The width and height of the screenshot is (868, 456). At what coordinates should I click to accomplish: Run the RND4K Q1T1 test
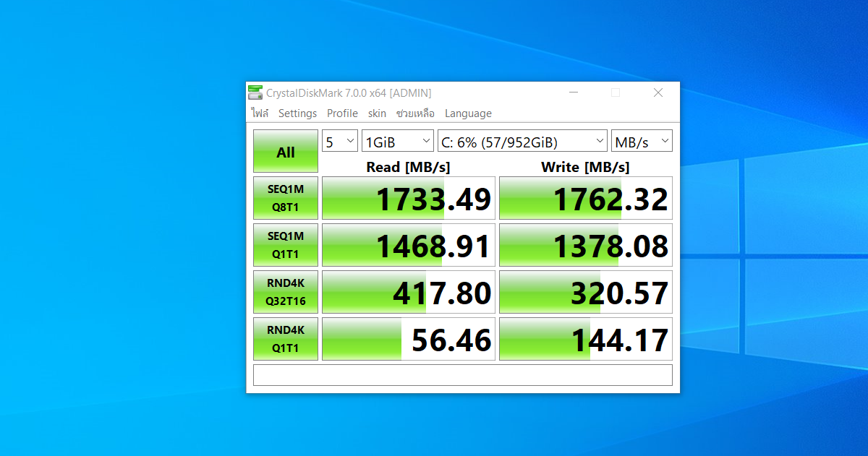click(286, 340)
